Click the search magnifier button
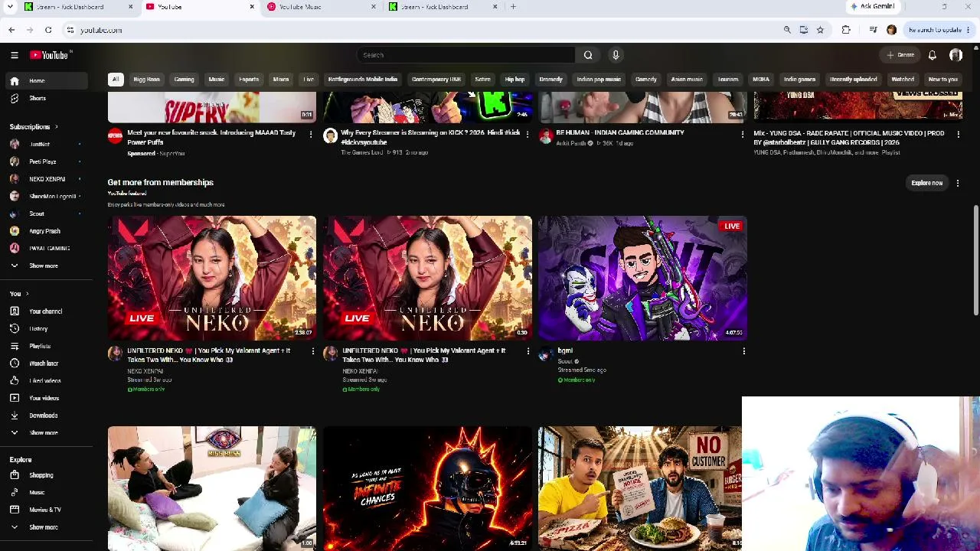Screen dimensions: 980x551 pyautogui.click(x=588, y=55)
